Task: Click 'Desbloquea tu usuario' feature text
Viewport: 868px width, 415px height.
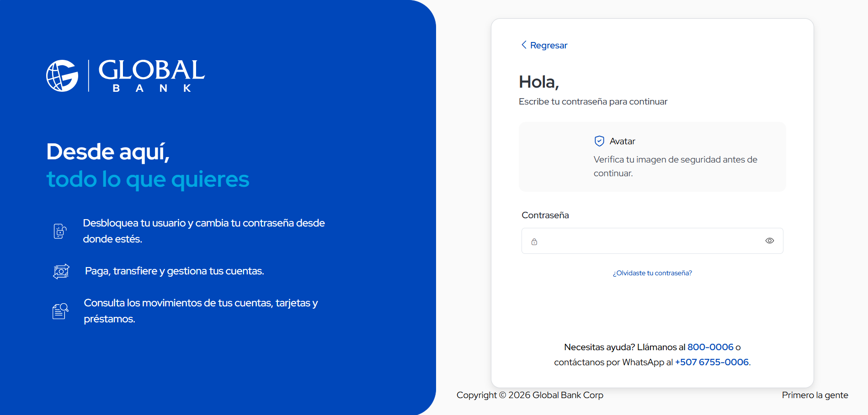Action: [x=204, y=231]
